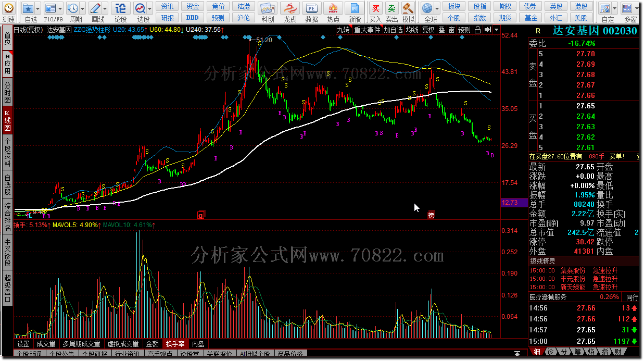Switch to the 金额 amount tab
Viewport: 644px width, 361px height.
tap(153, 344)
